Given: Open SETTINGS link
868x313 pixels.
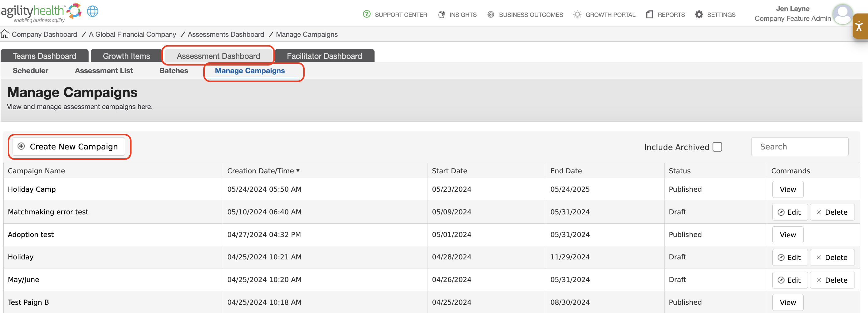Looking at the screenshot, I should [x=721, y=15].
